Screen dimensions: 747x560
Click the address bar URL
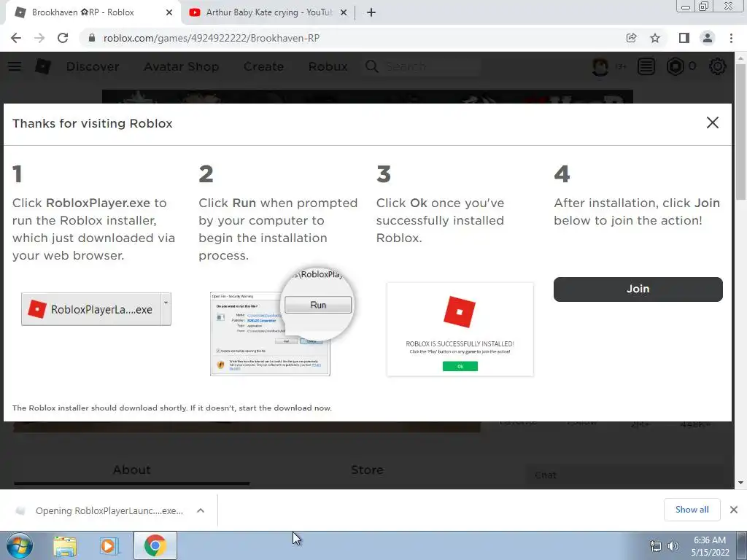coord(212,38)
